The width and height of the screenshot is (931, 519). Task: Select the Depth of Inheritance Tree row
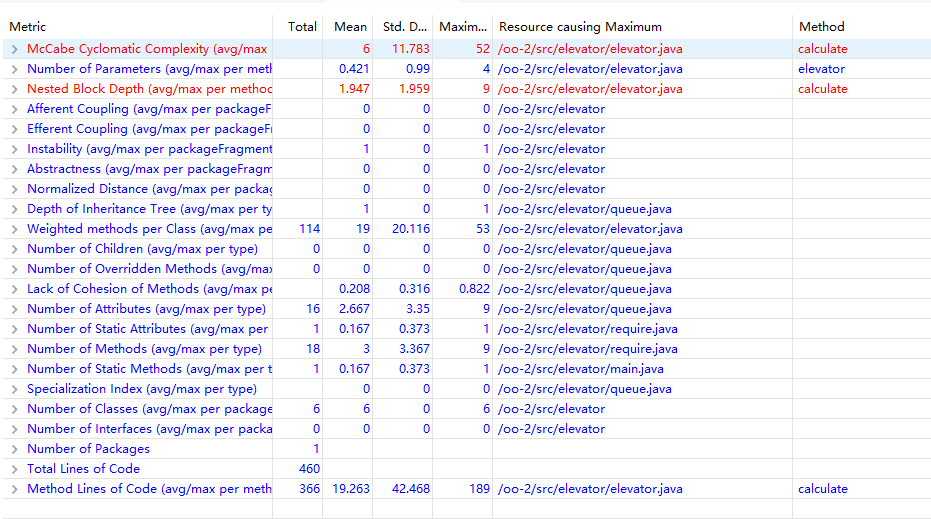[466, 209]
